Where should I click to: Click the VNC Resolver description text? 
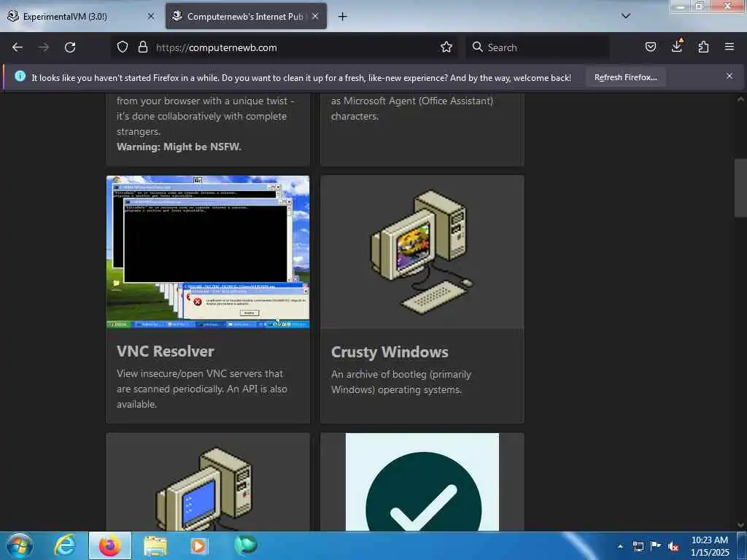click(x=202, y=389)
